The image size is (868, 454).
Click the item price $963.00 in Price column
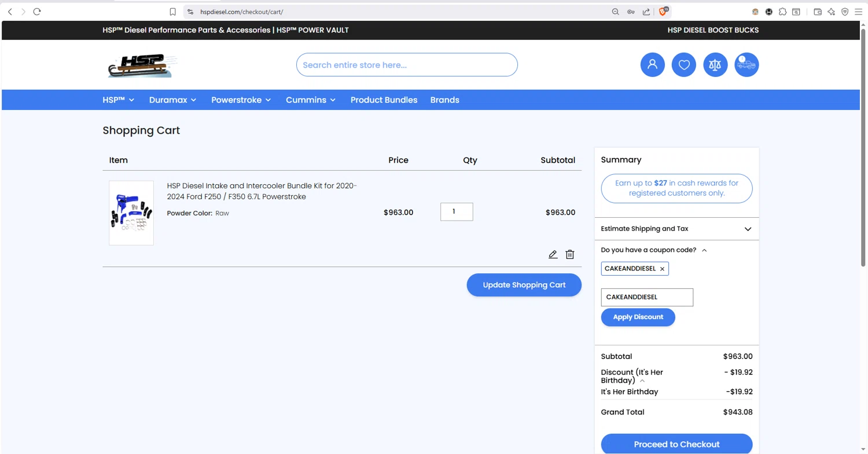pos(398,213)
